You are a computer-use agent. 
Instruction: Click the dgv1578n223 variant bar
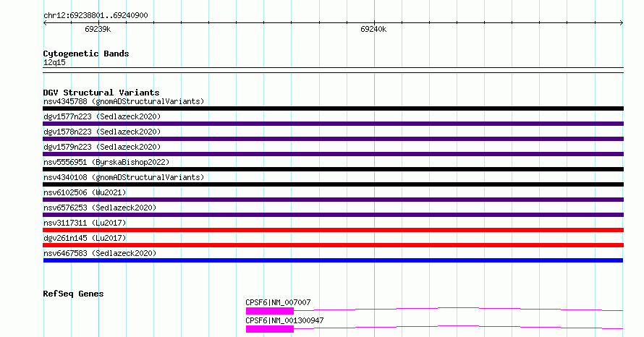[333, 139]
